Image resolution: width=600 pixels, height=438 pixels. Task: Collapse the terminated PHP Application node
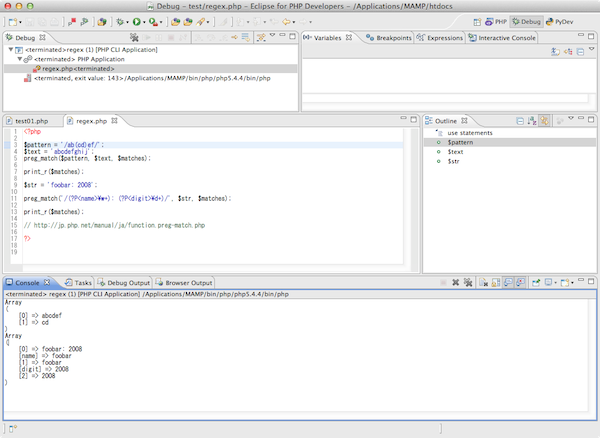19,59
